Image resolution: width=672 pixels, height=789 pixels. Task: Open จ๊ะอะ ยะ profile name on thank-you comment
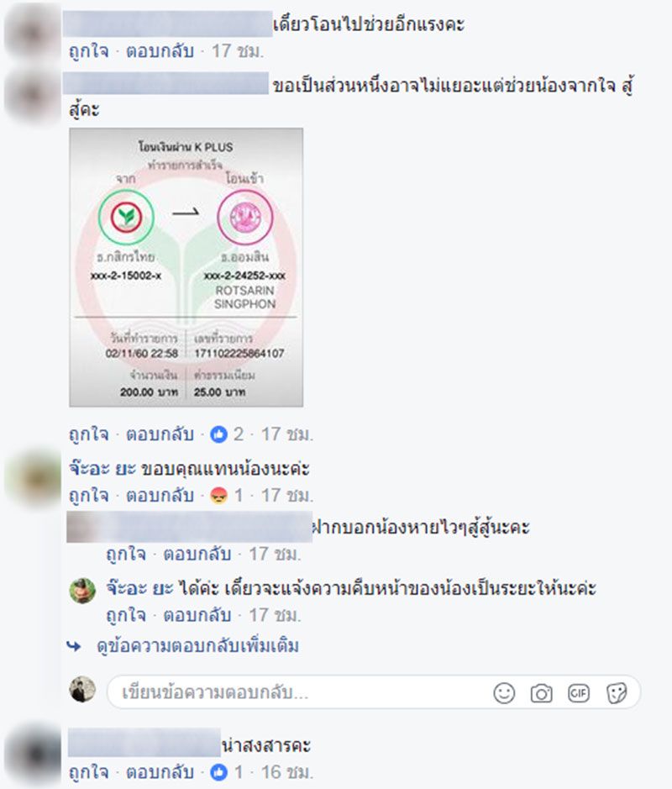[102, 469]
